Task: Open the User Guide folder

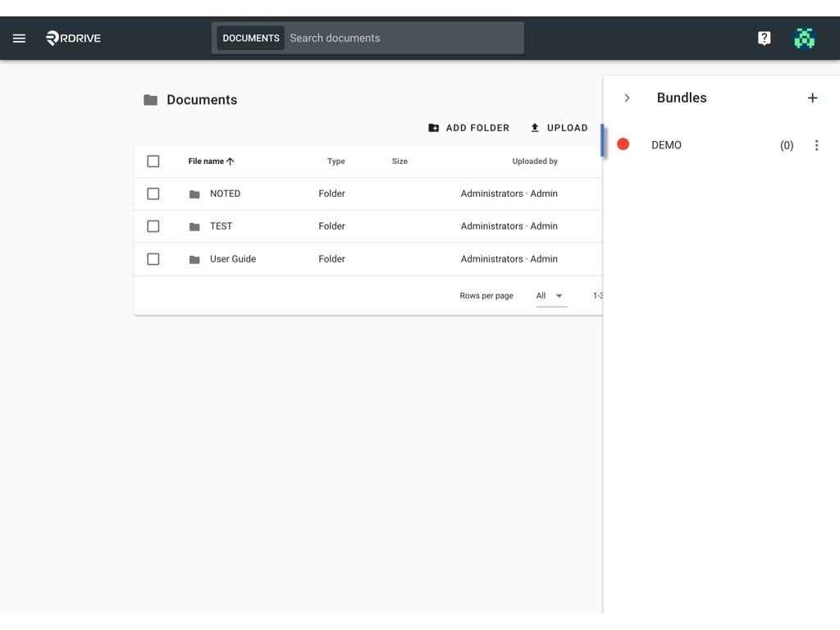Action: tap(233, 258)
